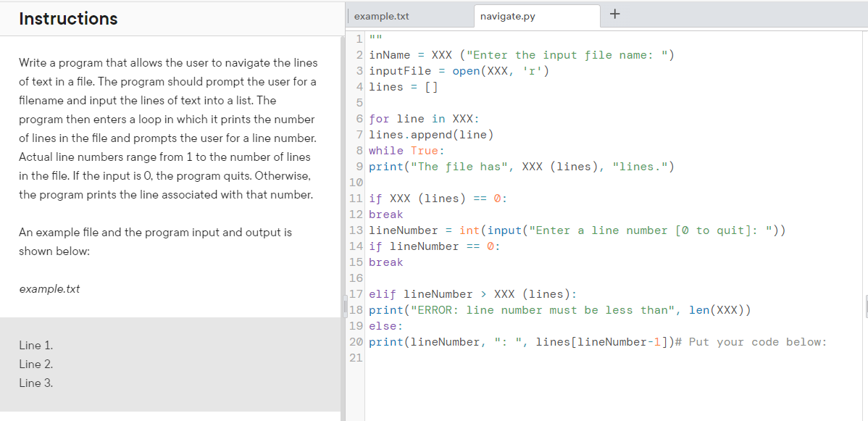Click the 'Write a program' instruction paragraph

168,129
